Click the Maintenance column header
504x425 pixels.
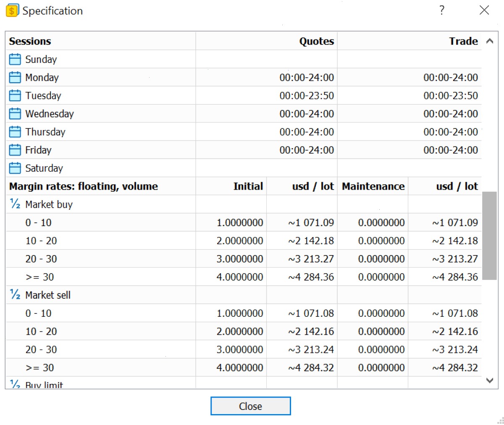click(373, 186)
